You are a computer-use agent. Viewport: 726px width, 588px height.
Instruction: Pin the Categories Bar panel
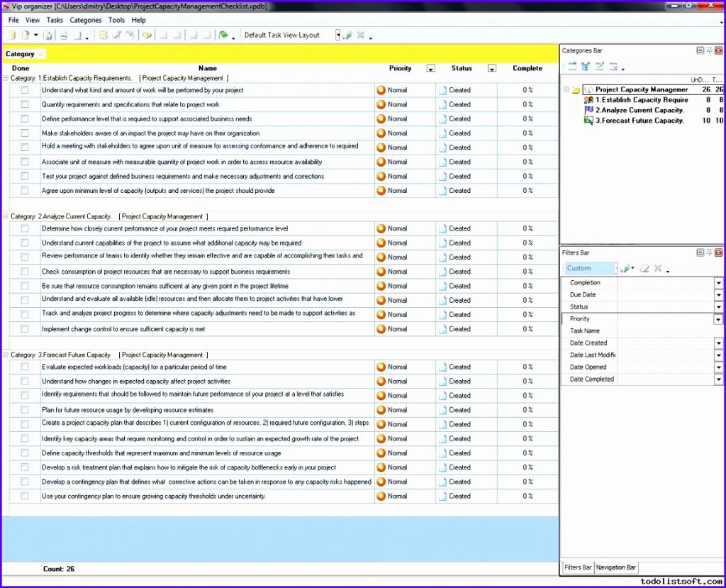708,50
